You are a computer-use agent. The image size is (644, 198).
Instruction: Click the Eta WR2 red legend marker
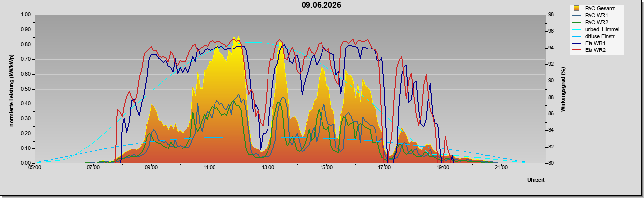pos(577,50)
